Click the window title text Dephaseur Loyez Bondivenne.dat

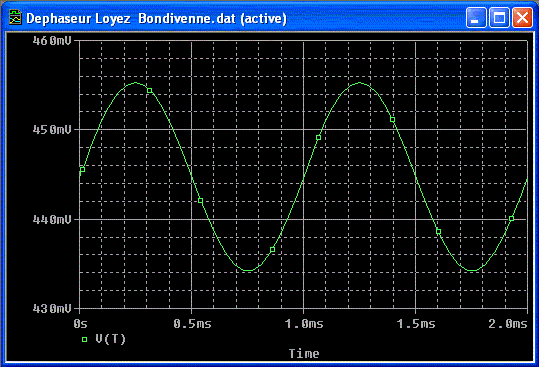[x=132, y=18]
